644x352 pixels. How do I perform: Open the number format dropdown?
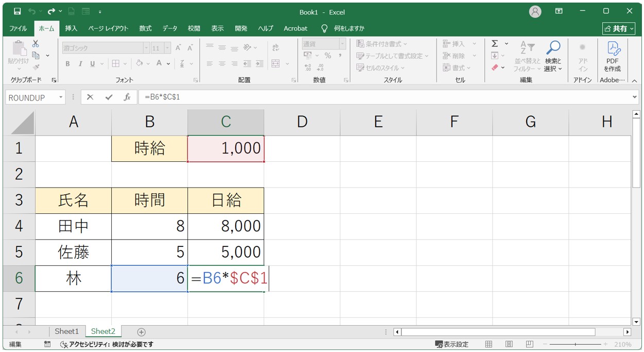coord(342,44)
